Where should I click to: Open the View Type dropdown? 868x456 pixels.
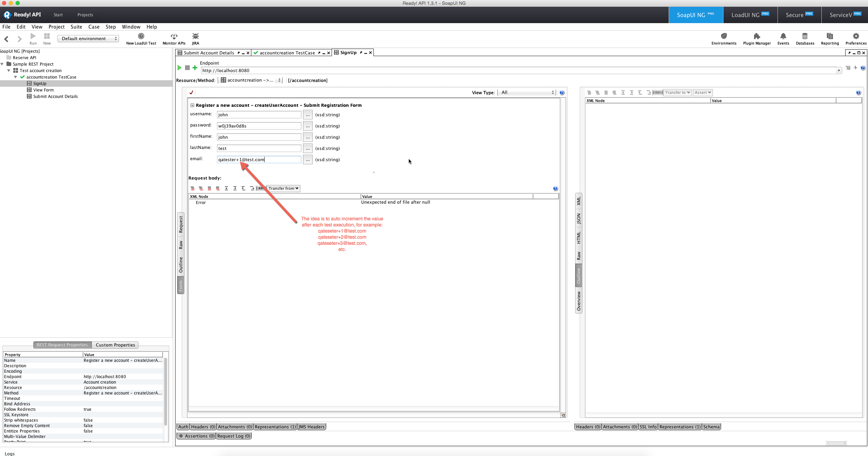point(527,92)
